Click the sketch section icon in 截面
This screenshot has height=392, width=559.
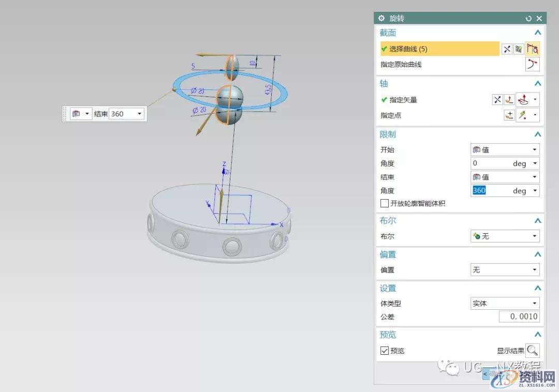pyautogui.click(x=519, y=49)
